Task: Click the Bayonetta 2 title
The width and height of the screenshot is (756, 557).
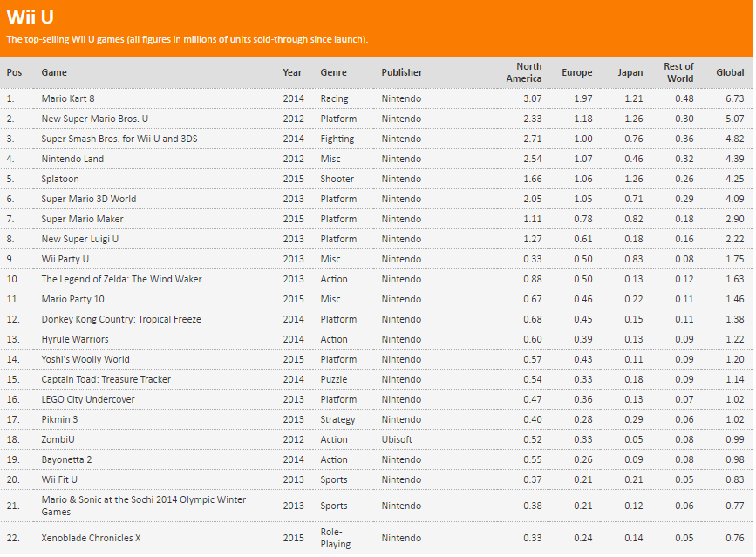Action: [x=66, y=460]
